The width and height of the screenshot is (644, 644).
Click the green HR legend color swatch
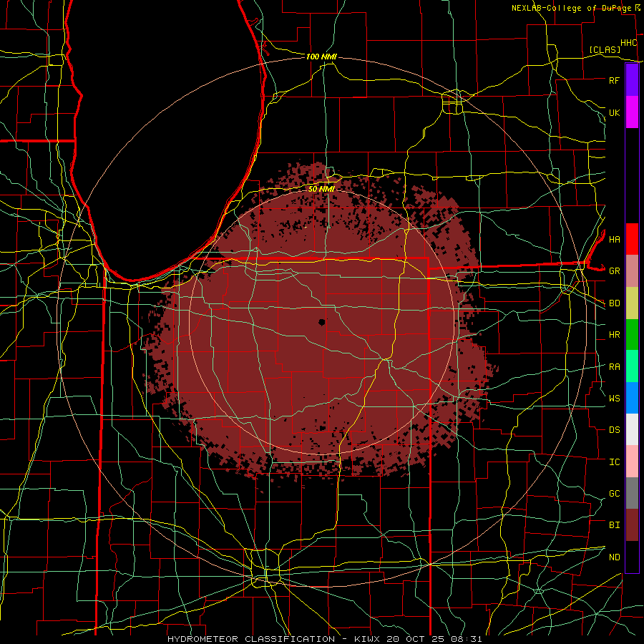[632, 334]
